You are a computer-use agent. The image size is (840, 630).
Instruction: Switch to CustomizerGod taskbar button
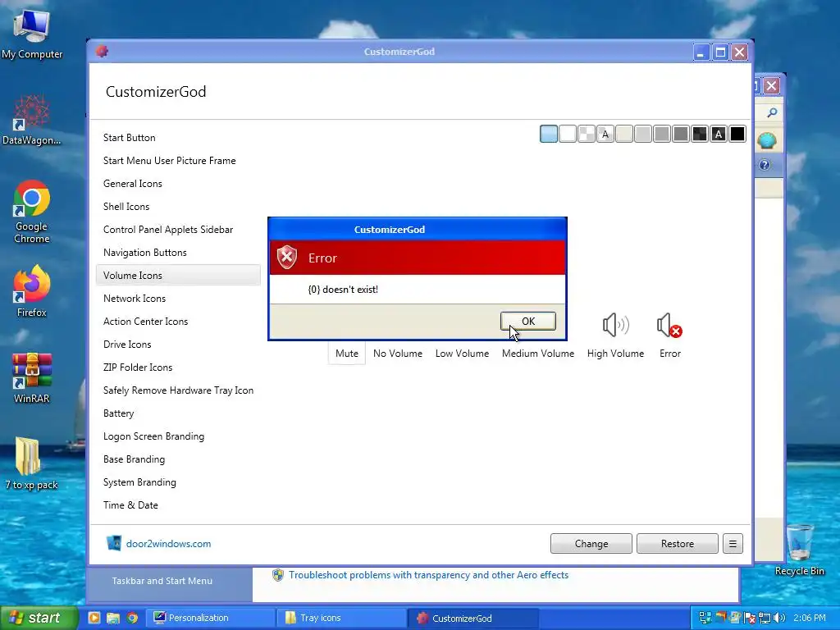pos(473,618)
